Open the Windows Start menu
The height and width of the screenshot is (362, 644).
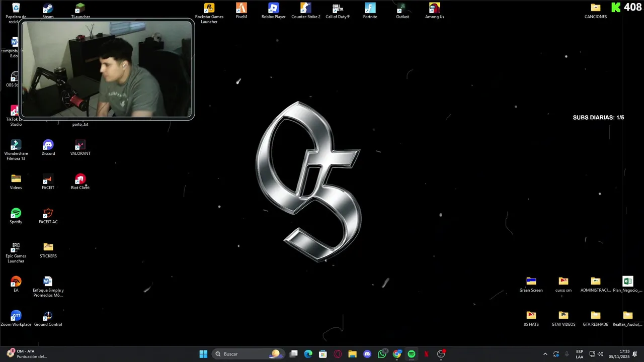click(x=203, y=354)
